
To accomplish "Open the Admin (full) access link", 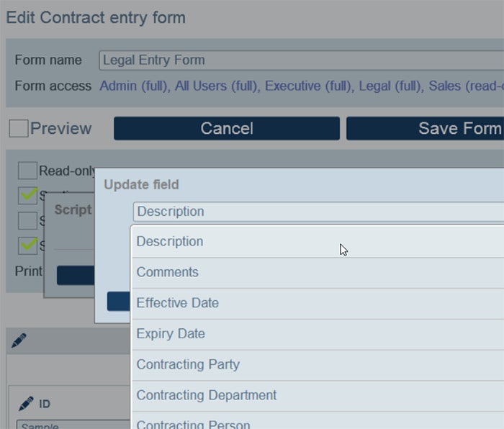I will [135, 86].
